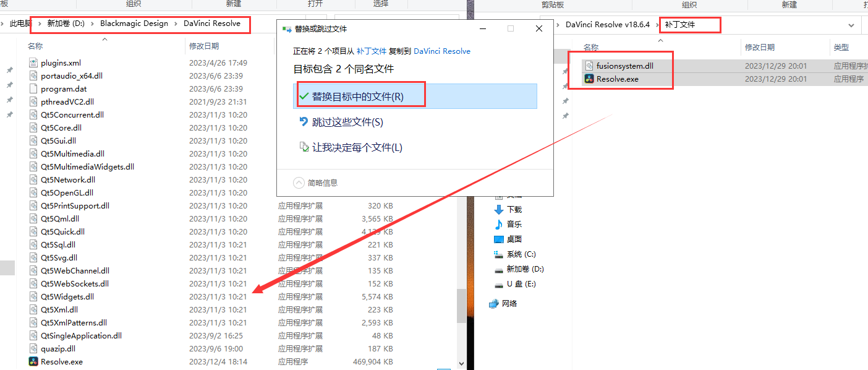868x370 pixels.
Task: Click the 5,574 KB size of Qt5Widgets.dll
Action: (x=377, y=296)
